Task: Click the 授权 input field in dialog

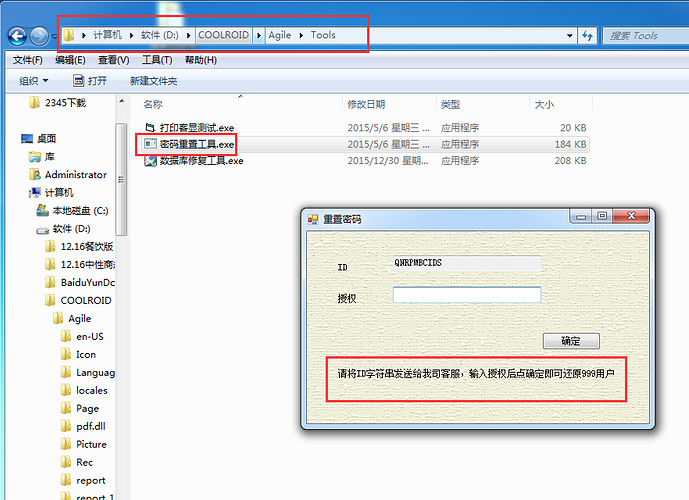Action: pyautogui.click(x=467, y=295)
